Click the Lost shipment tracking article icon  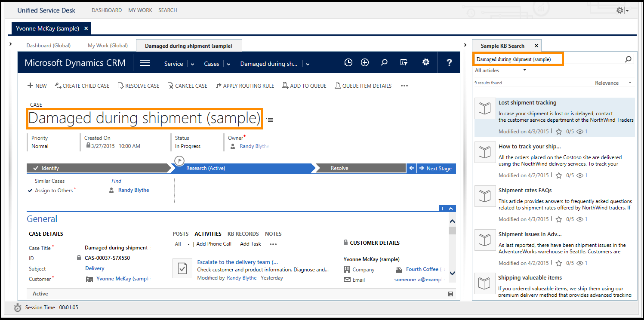[485, 108]
